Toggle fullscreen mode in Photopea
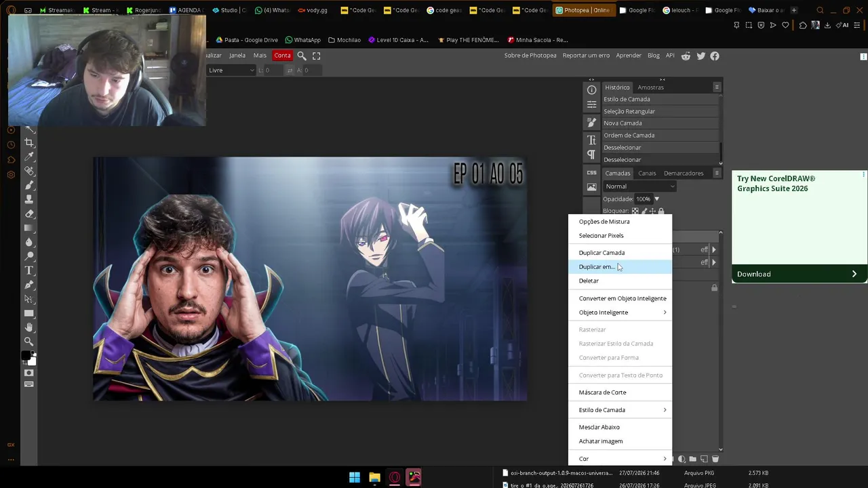The width and height of the screenshot is (868, 488). [316, 56]
